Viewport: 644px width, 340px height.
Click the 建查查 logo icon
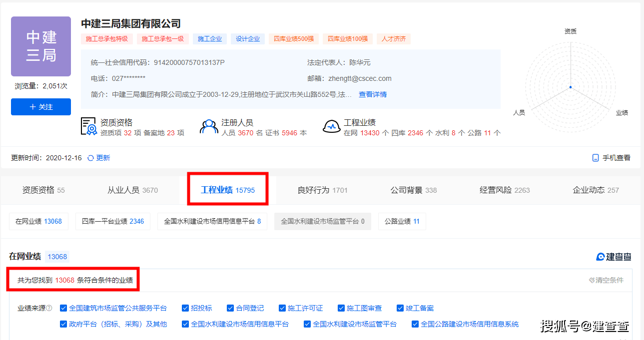[601, 257]
